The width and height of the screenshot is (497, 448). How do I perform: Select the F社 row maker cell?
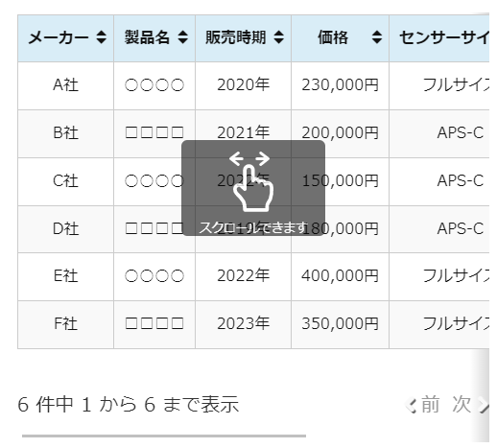coord(65,324)
